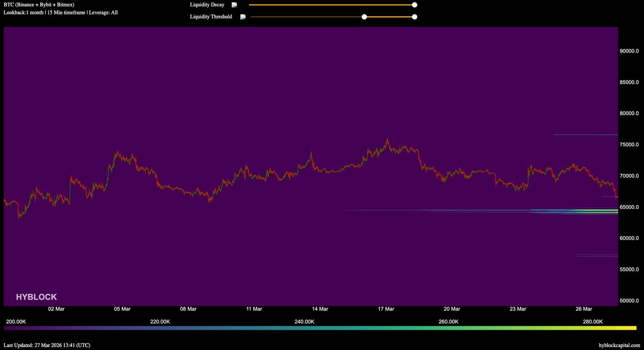
Task: Click the 240.00K color scale label
Action: tap(304, 322)
